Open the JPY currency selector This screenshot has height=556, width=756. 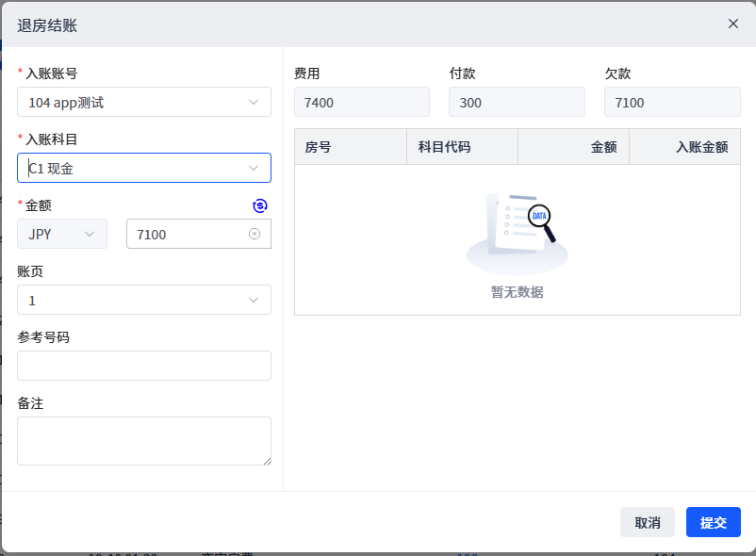coord(62,234)
